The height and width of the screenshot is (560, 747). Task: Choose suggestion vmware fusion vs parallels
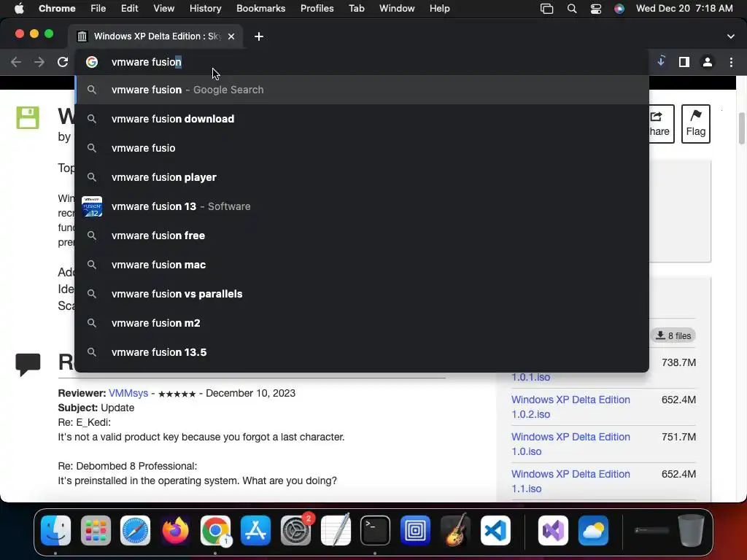point(362,294)
